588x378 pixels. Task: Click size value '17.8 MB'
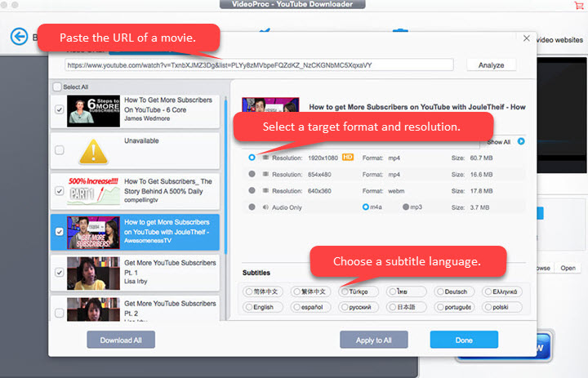click(481, 191)
